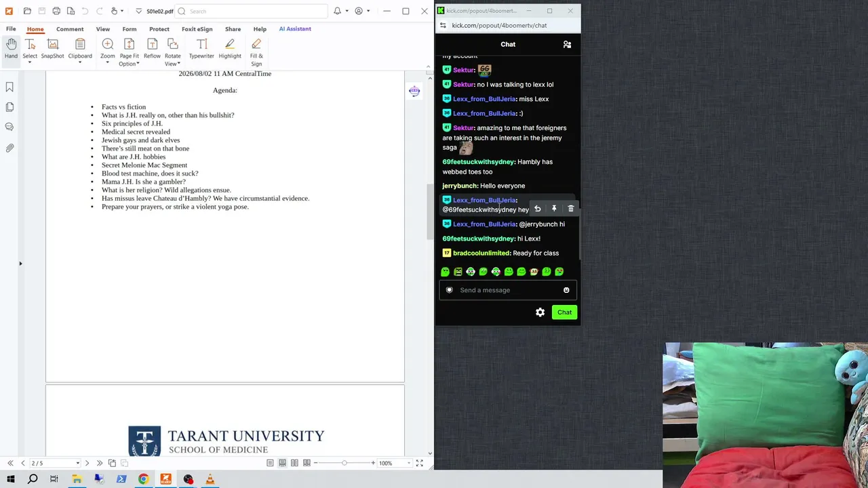
Task: Click username bradcoolunlimited in chat
Action: (x=481, y=253)
